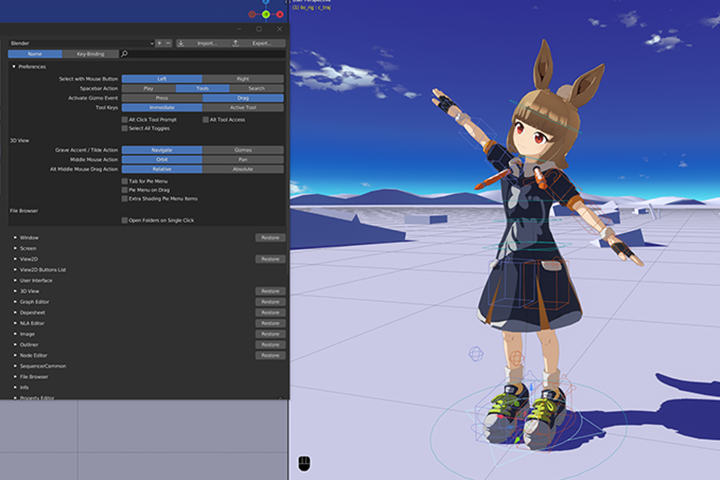Image resolution: width=720 pixels, height=480 pixels.
Task: Set Middle Mouse Action to Pan
Action: pos(243,159)
